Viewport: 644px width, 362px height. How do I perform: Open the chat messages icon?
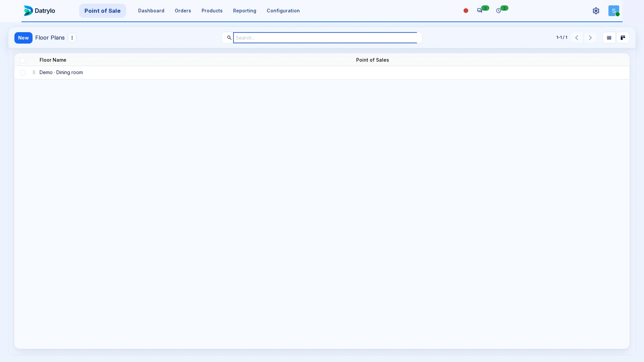click(480, 11)
